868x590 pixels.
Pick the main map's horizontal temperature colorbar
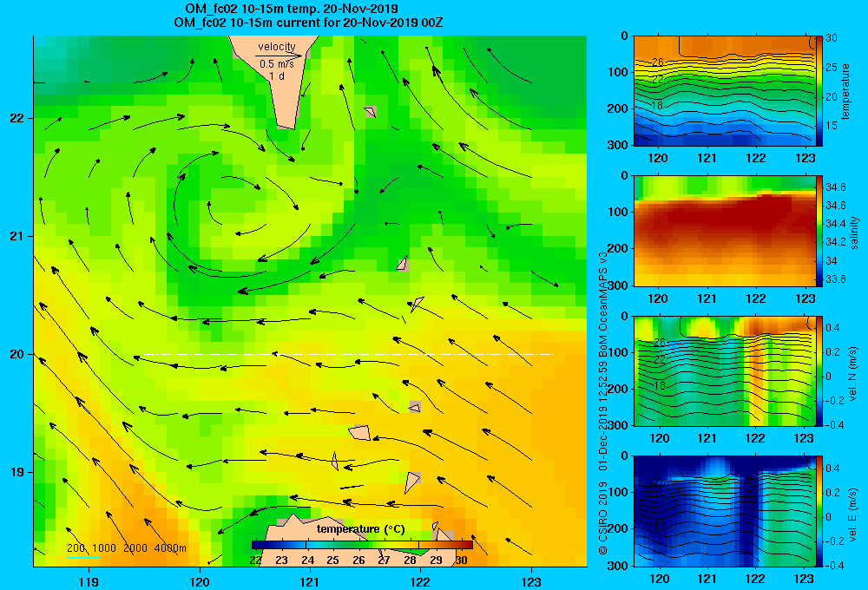coord(362,545)
